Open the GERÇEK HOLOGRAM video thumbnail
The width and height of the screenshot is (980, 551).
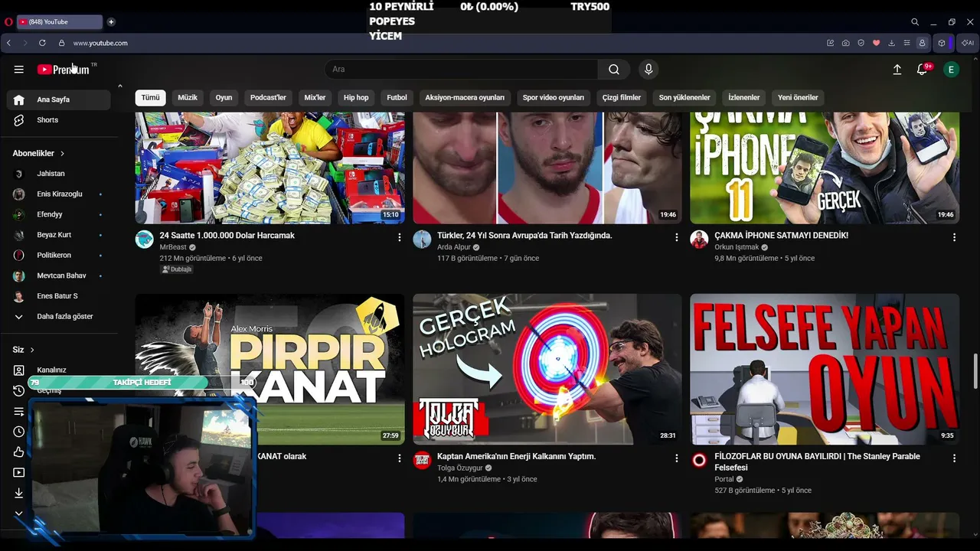coord(547,369)
